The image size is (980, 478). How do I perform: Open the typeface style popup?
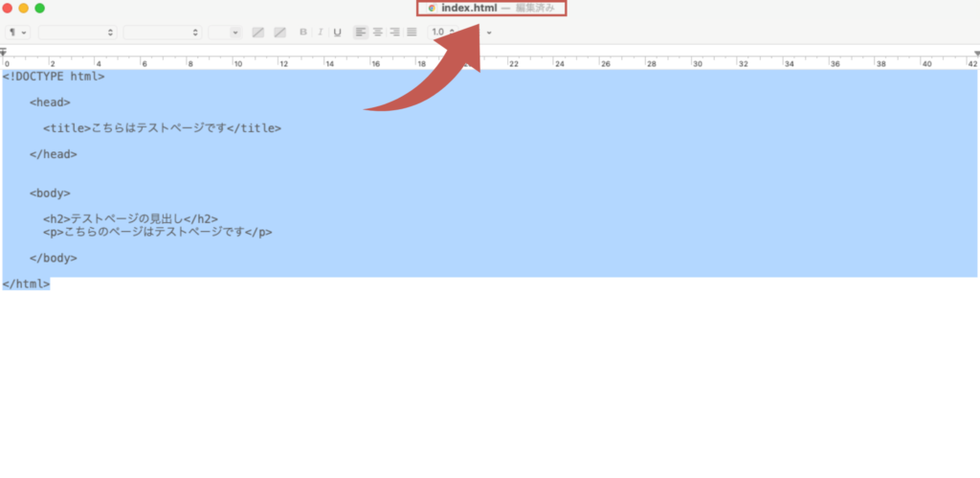[162, 32]
